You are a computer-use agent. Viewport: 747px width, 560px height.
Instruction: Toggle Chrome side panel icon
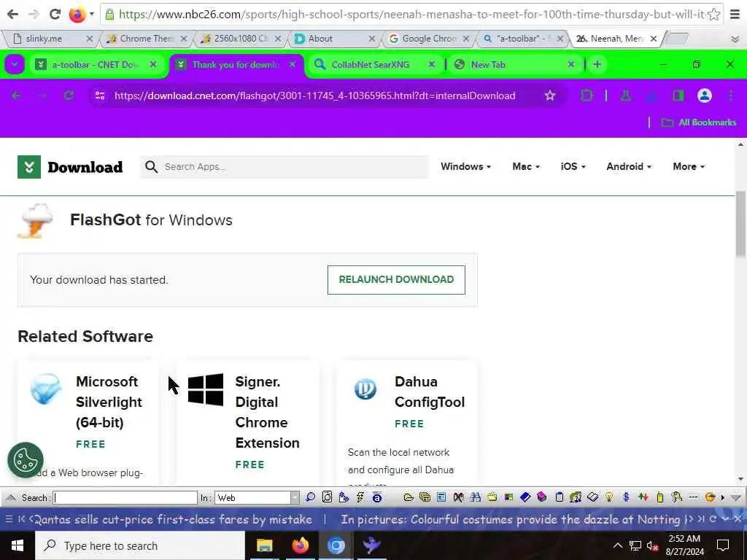[x=678, y=96]
